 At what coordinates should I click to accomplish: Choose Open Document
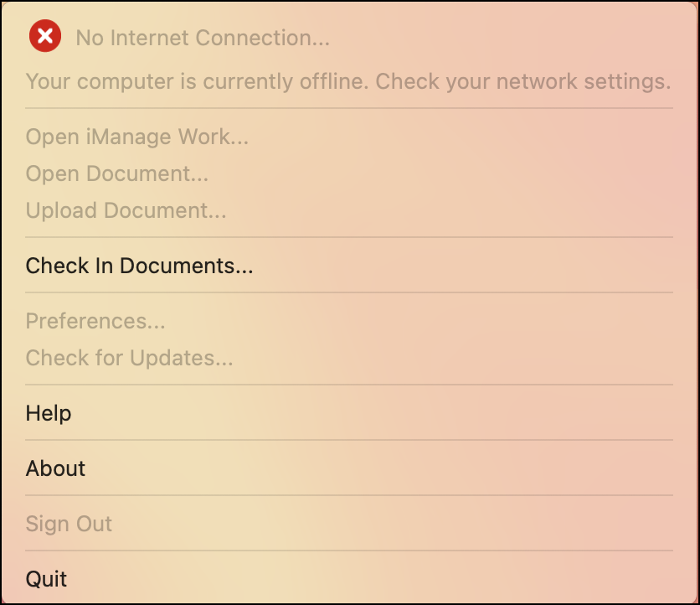pos(116,173)
